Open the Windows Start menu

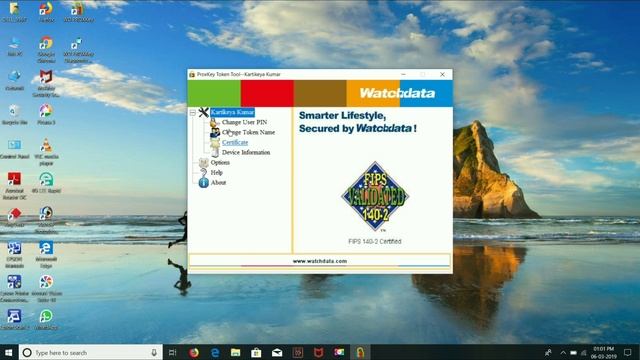(x=9, y=352)
